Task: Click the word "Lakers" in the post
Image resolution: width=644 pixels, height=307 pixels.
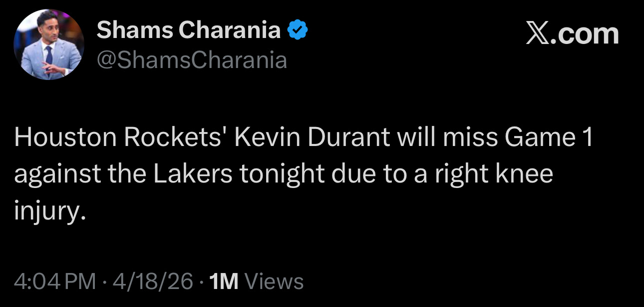Action: click(196, 174)
